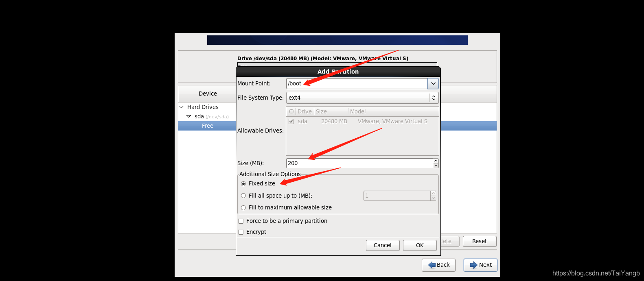Click the blue arrow icon on Back

(x=432, y=265)
